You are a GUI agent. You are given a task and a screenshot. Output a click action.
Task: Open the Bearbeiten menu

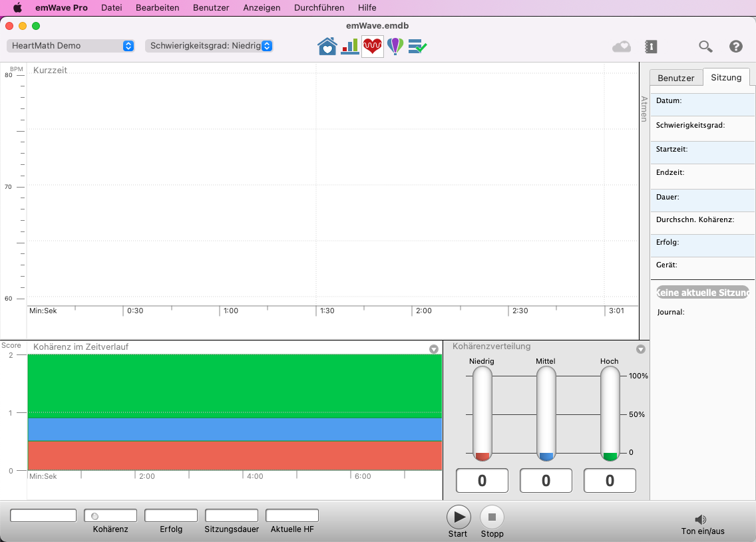tap(157, 8)
